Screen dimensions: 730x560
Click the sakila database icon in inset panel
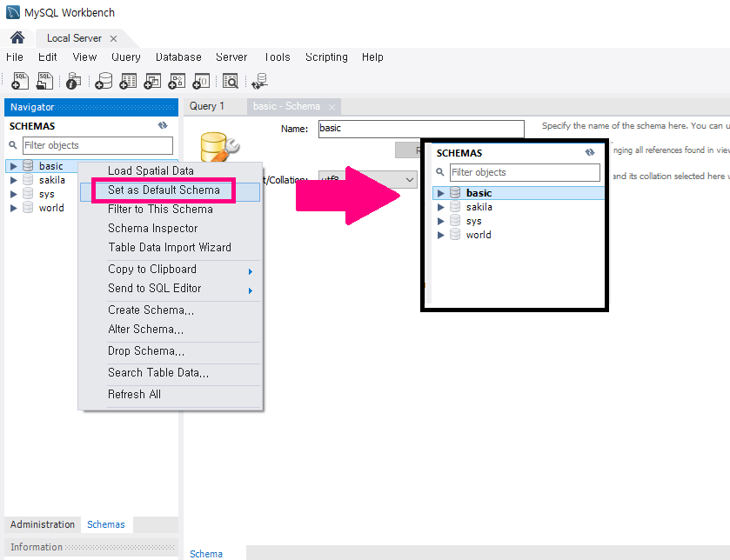[455, 206]
